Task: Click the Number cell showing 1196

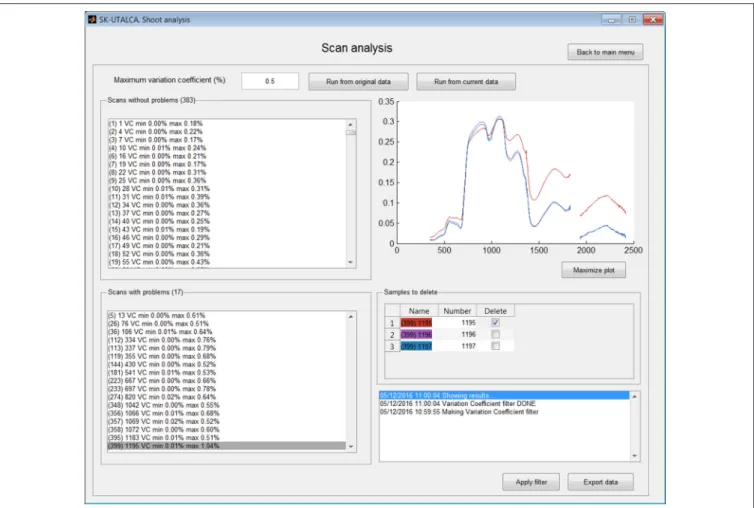Action: 457,334
